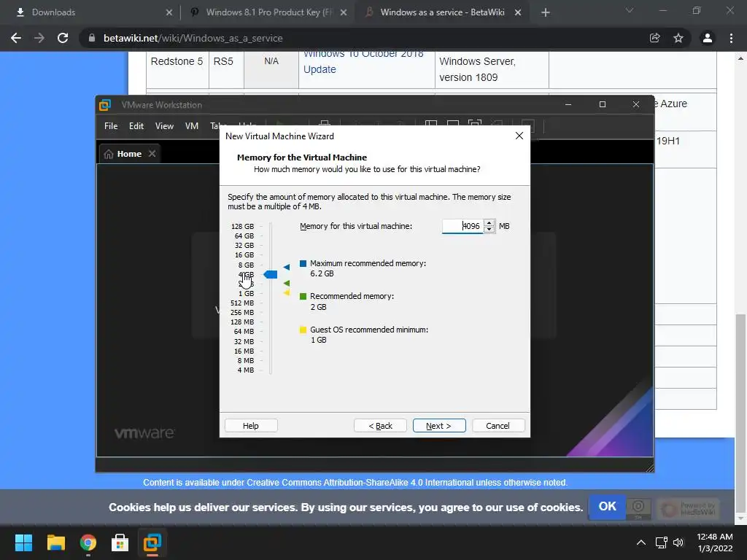
Task: Open the Windows Start menu
Action: tap(23, 542)
